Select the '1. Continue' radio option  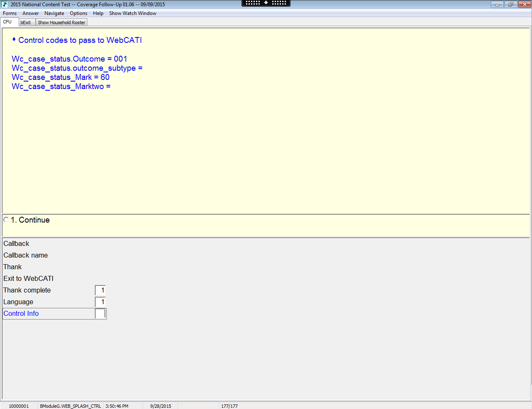6,220
